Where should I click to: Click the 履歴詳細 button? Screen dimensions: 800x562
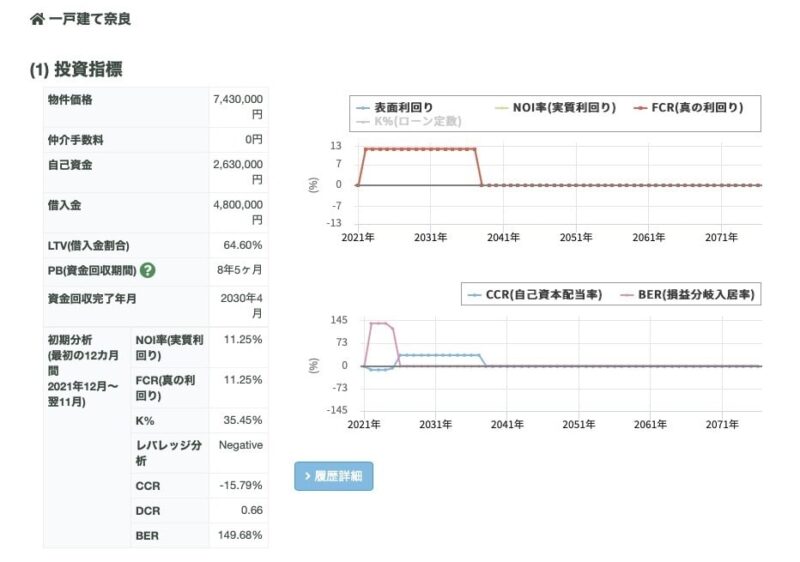click(x=334, y=476)
